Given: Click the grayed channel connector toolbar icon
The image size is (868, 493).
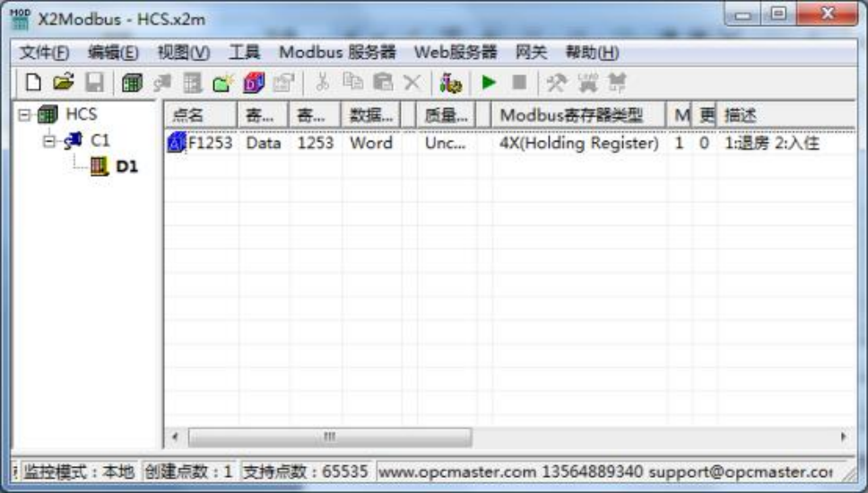Looking at the screenshot, I should coord(162,83).
